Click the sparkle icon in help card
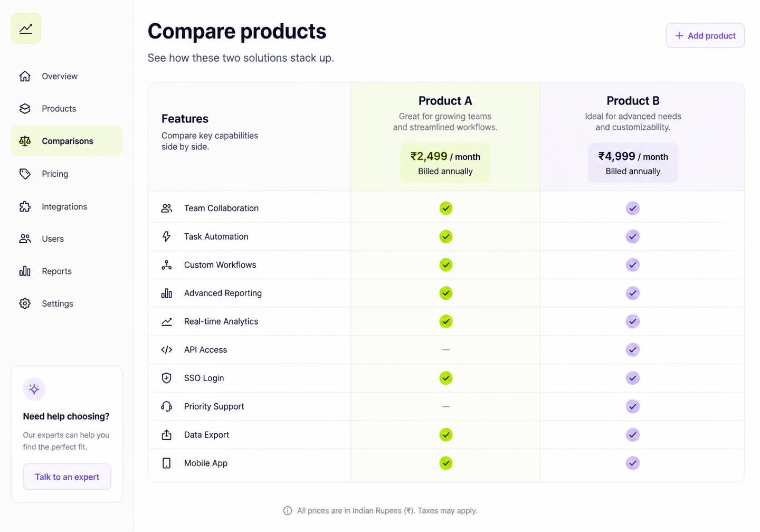The width and height of the screenshot is (760, 532). pyautogui.click(x=34, y=389)
